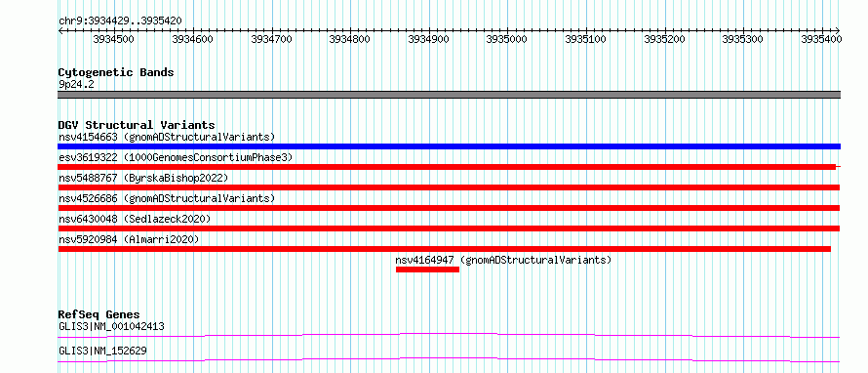This screenshot has width=868, height=373.
Task: Open variant label nsv5488767 ByrskaBishop2022
Action: (143, 178)
